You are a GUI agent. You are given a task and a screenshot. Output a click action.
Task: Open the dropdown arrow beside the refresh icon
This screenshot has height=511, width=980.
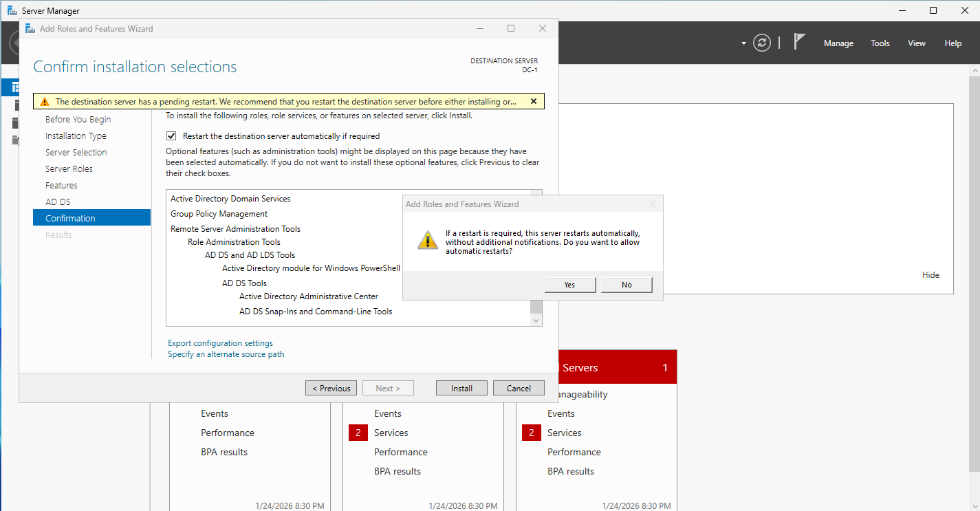click(x=743, y=43)
